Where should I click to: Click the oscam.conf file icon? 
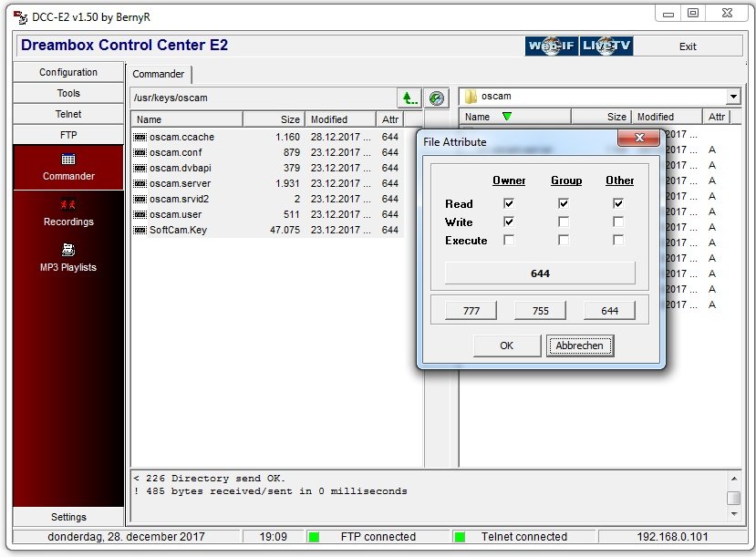[x=140, y=152]
